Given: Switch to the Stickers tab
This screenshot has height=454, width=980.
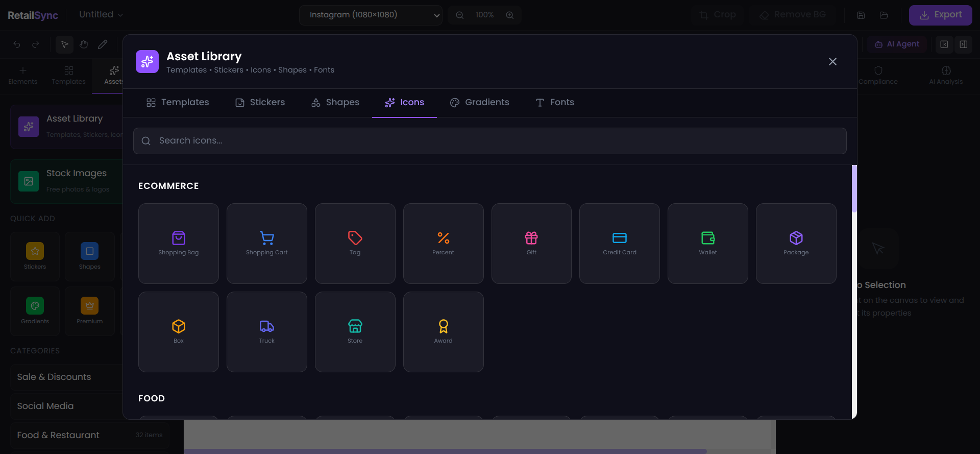Looking at the screenshot, I should point(260,103).
